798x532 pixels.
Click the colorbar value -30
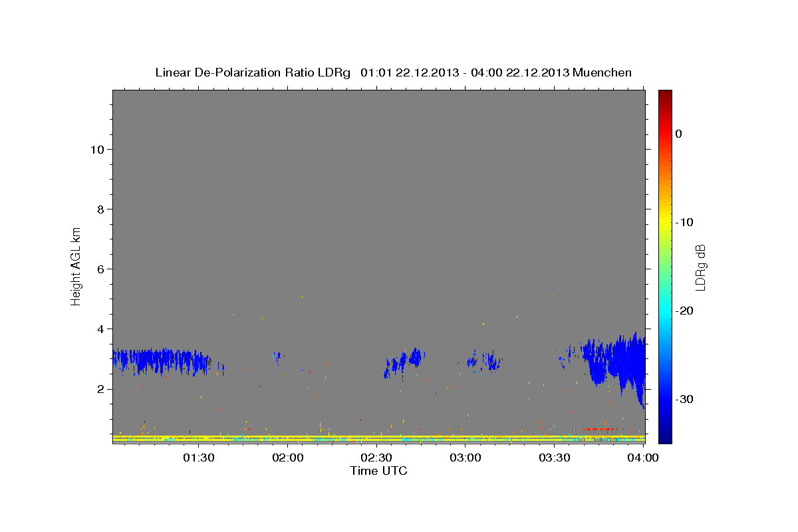pos(685,399)
